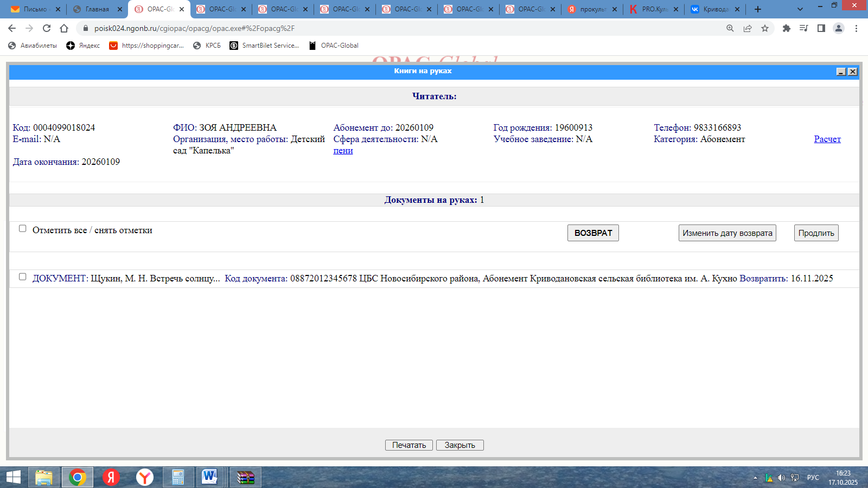Open the 'пени' link
Image resolution: width=868 pixels, height=488 pixels.
tap(343, 151)
